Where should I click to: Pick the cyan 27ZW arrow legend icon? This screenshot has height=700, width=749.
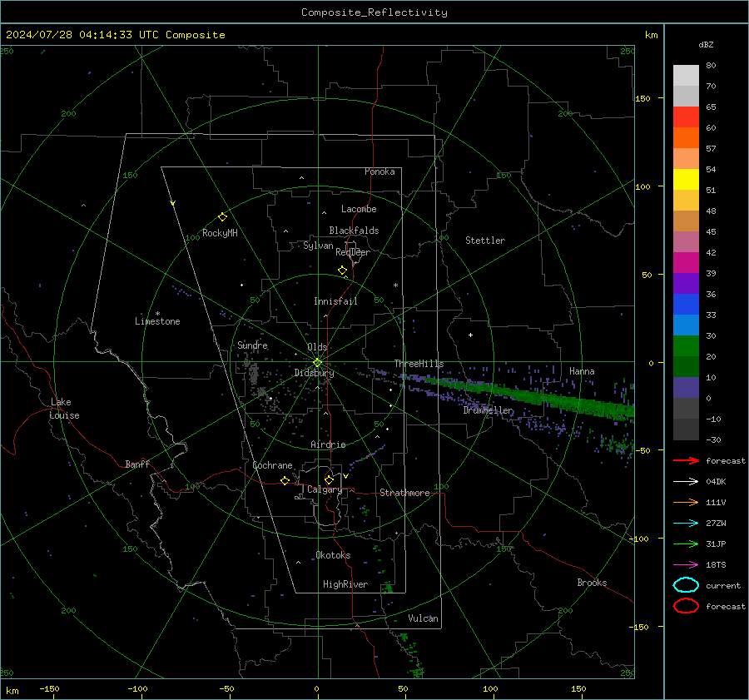[686, 524]
